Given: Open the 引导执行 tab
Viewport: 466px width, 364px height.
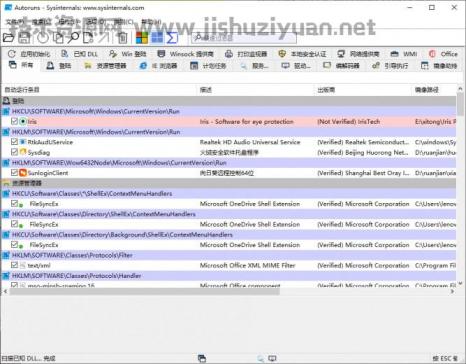Looking at the screenshot, I should [390, 66].
